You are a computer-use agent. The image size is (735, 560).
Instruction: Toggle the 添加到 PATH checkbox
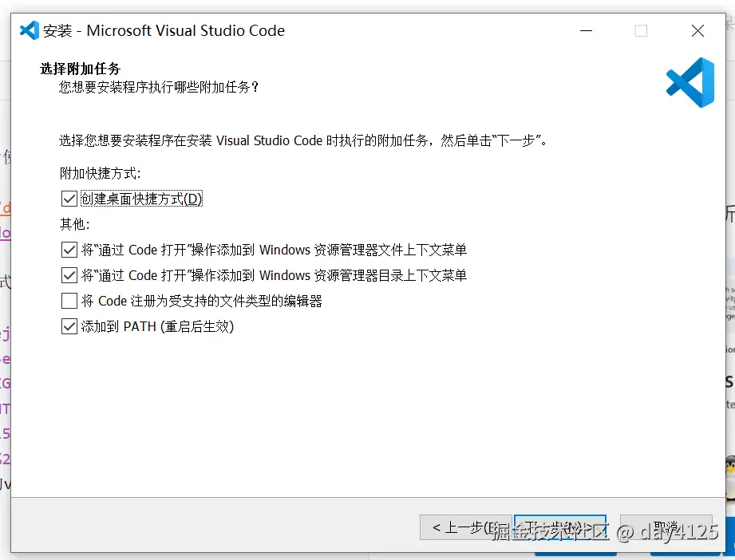click(x=69, y=326)
